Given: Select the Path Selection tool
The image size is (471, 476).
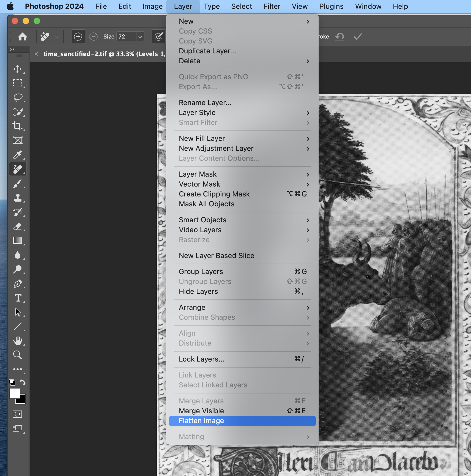Looking at the screenshot, I should pos(18,312).
